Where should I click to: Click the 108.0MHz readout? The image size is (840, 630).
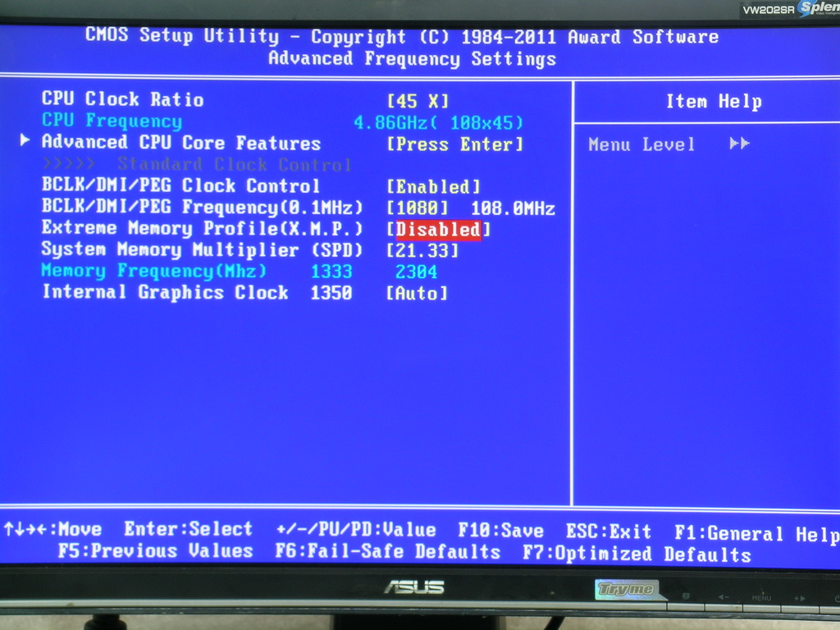tap(514, 208)
